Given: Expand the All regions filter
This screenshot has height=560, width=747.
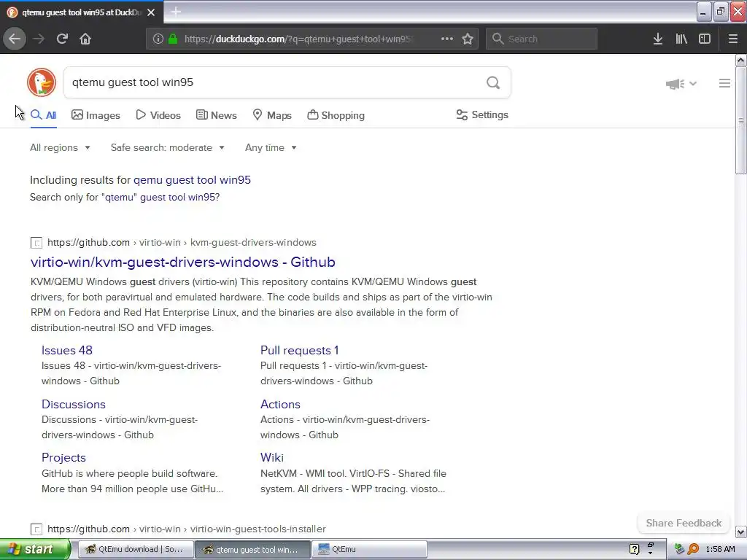Looking at the screenshot, I should point(60,147).
